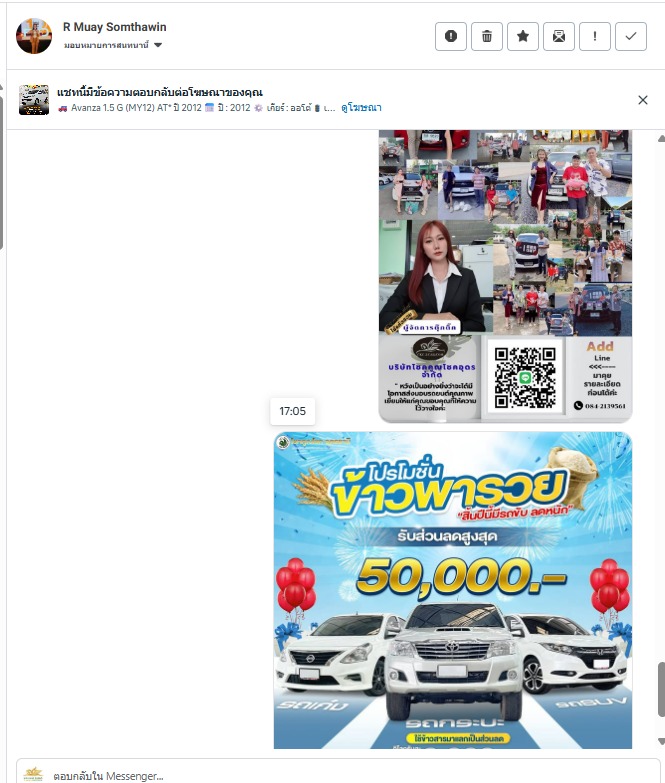Screen dimensions: 665x783
Task: Click the spam report icon button
Action: [x=451, y=36]
